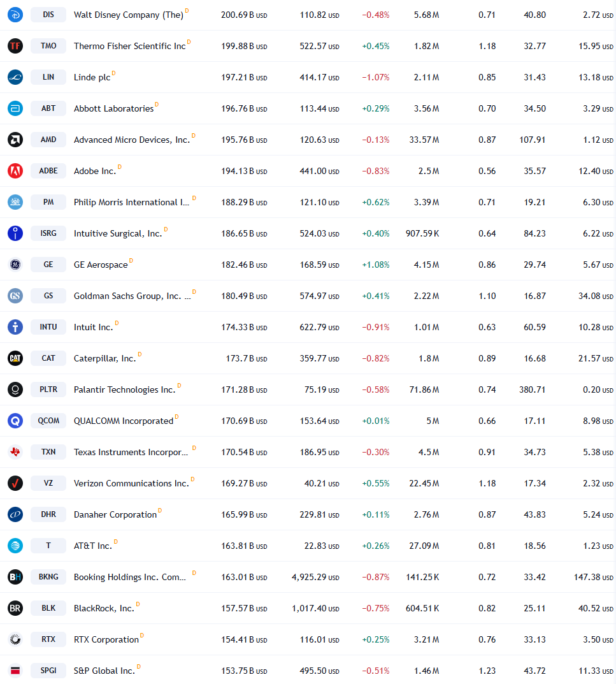Image resolution: width=616 pixels, height=684 pixels.
Task: Click the −1.07% change value
Action: (x=376, y=77)
